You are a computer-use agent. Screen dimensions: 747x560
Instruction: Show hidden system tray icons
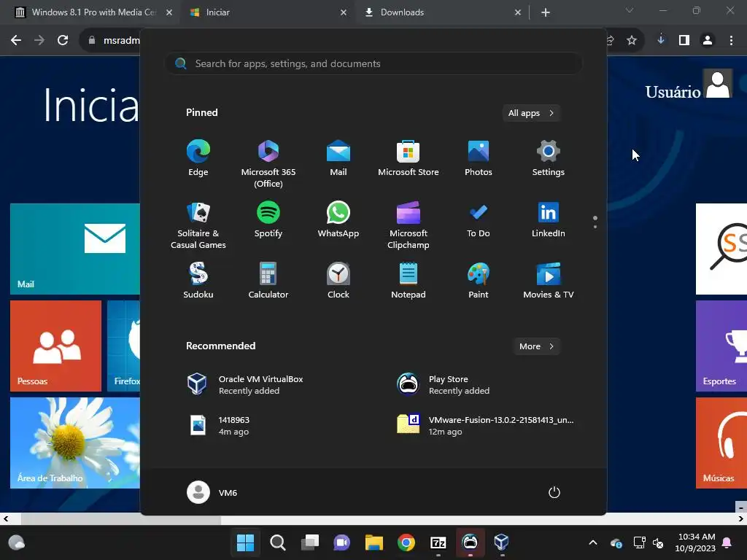pos(593,542)
